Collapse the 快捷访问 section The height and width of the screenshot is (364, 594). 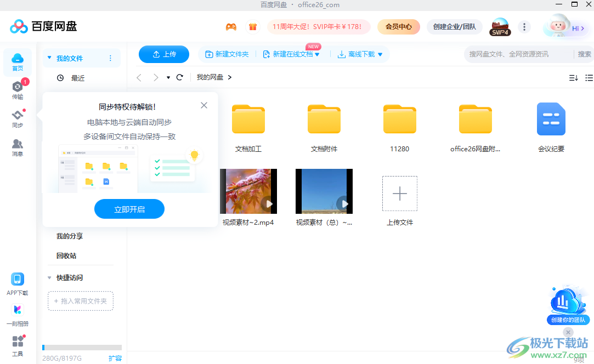(49, 277)
